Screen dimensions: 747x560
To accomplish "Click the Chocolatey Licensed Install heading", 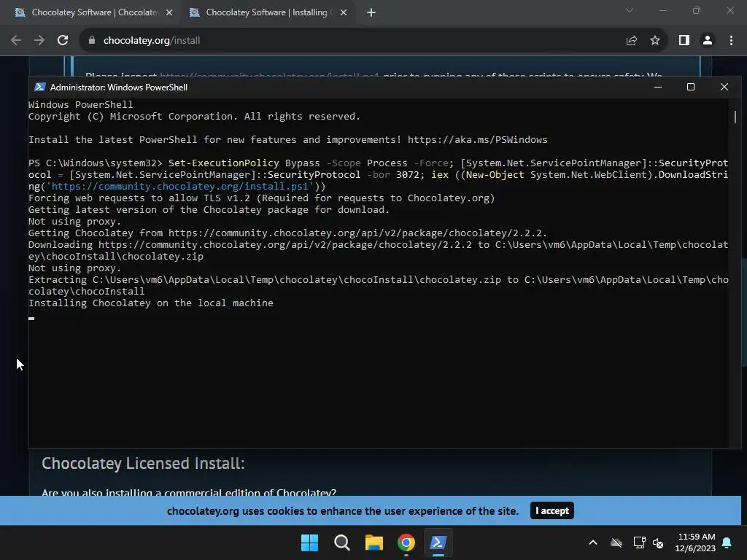I will point(143,463).
